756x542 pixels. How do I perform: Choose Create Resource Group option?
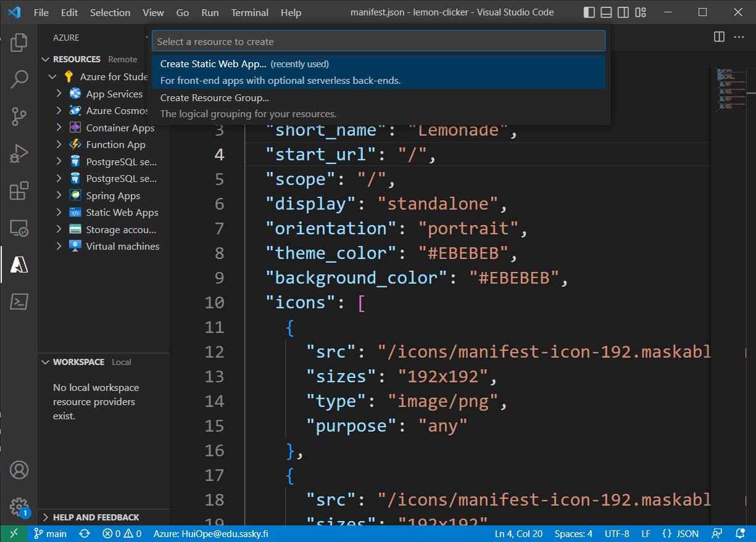pos(378,105)
